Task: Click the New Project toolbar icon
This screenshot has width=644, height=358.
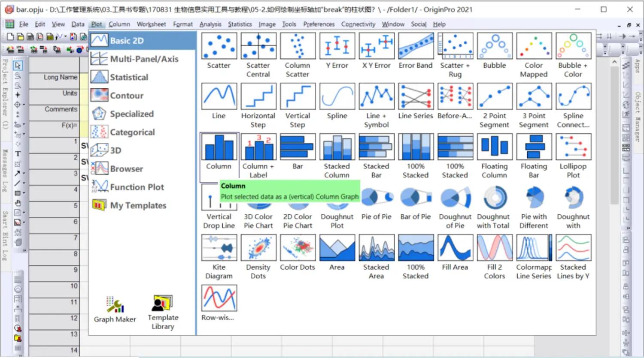Action: coord(10,37)
